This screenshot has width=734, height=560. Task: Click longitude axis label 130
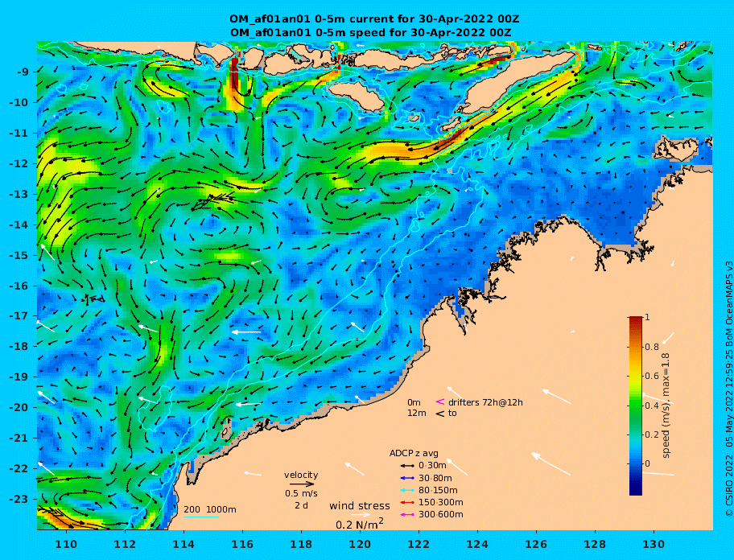click(654, 544)
